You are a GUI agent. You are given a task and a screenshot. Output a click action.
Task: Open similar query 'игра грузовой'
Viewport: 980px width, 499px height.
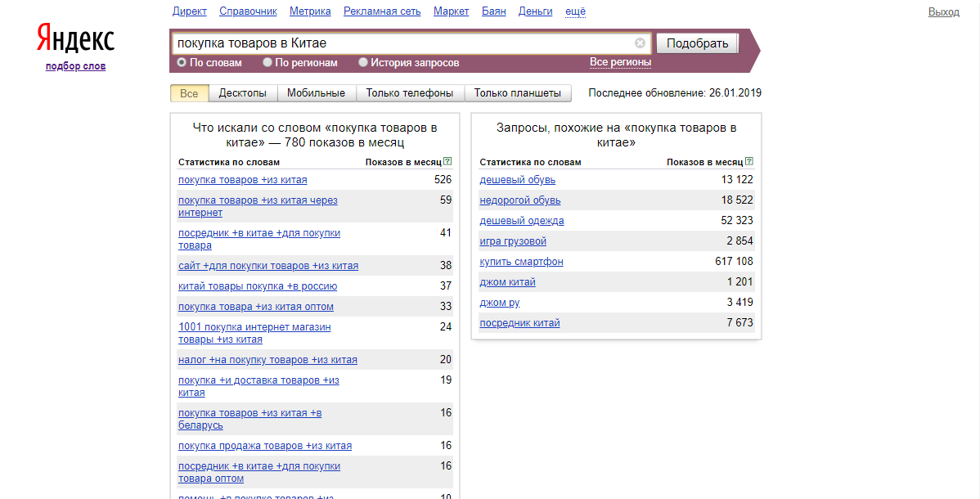click(513, 241)
